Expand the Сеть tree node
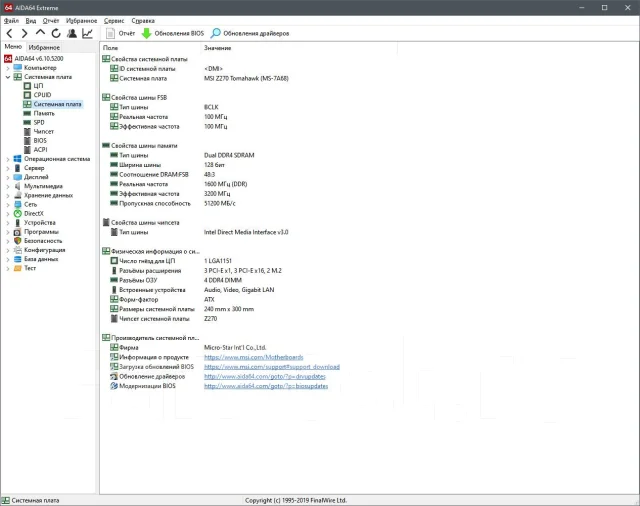 pos(8,204)
